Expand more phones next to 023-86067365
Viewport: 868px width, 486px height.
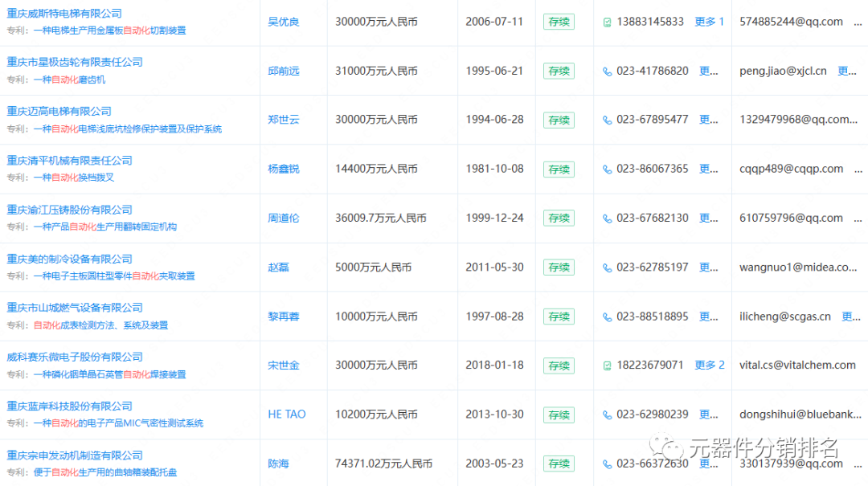[x=709, y=169]
